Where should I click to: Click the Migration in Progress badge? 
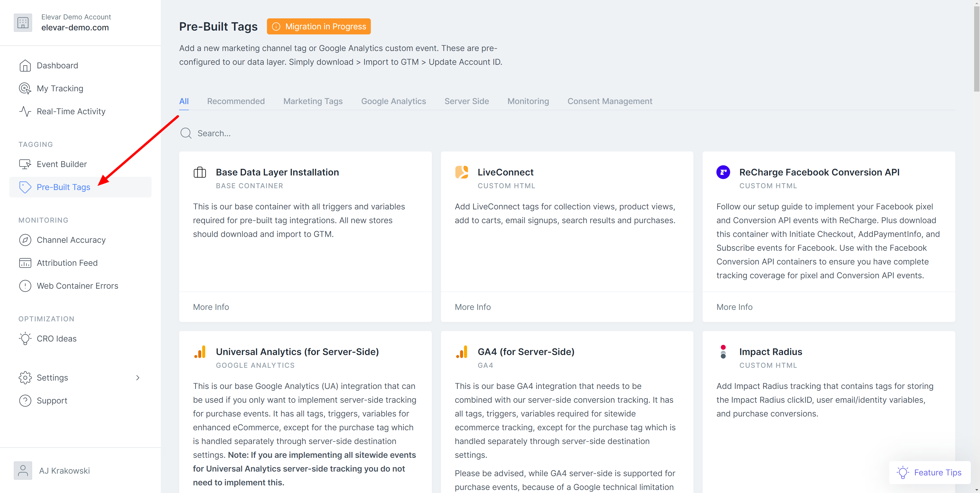318,26
